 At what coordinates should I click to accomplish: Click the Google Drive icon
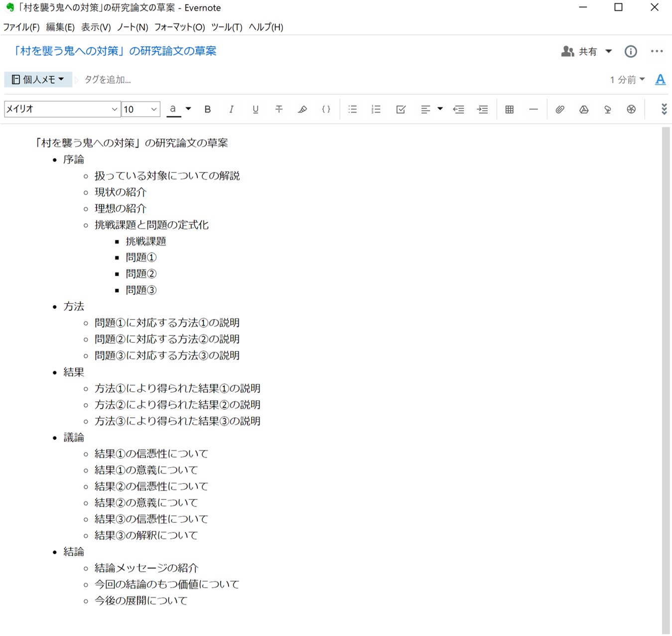pyautogui.click(x=584, y=109)
